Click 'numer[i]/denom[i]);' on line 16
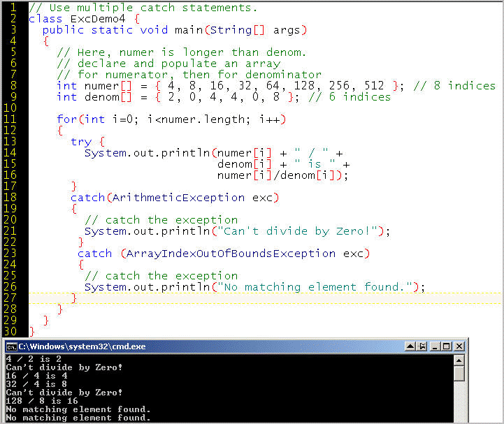This screenshot has height=424, width=504. click(x=282, y=175)
